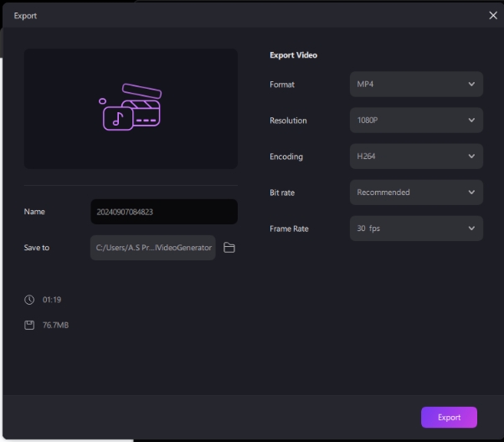Viewport: 504px width, 442px height.
Task: Open the Encoding dropdown showing H264
Action: tap(415, 157)
